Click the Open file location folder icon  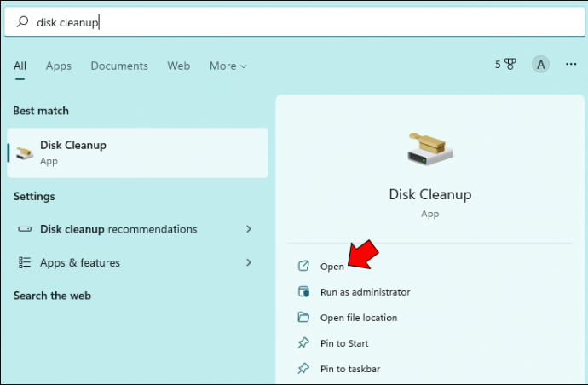(303, 318)
